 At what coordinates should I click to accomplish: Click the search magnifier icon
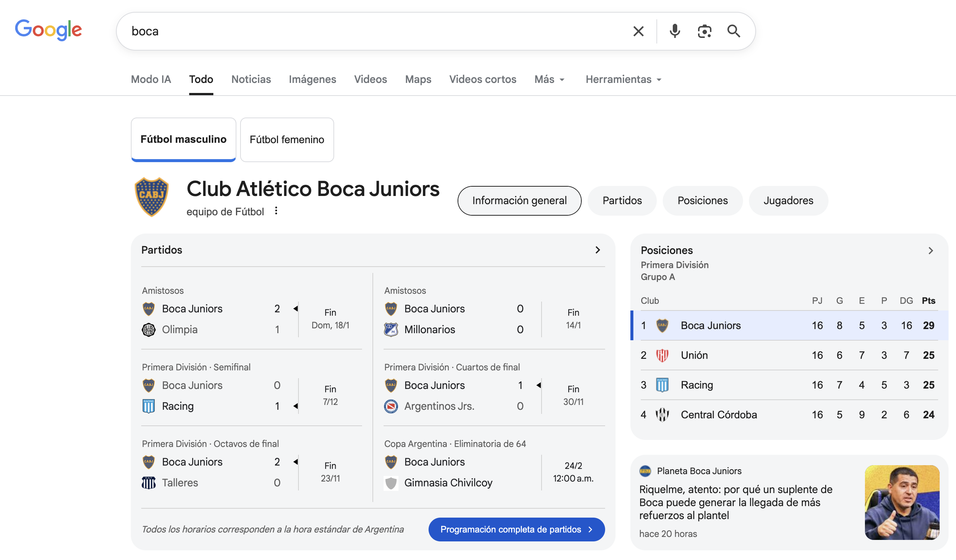tap(734, 31)
